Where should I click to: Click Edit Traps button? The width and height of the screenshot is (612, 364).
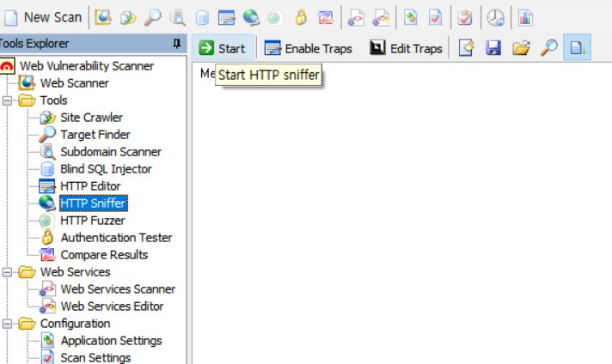pyautogui.click(x=406, y=48)
